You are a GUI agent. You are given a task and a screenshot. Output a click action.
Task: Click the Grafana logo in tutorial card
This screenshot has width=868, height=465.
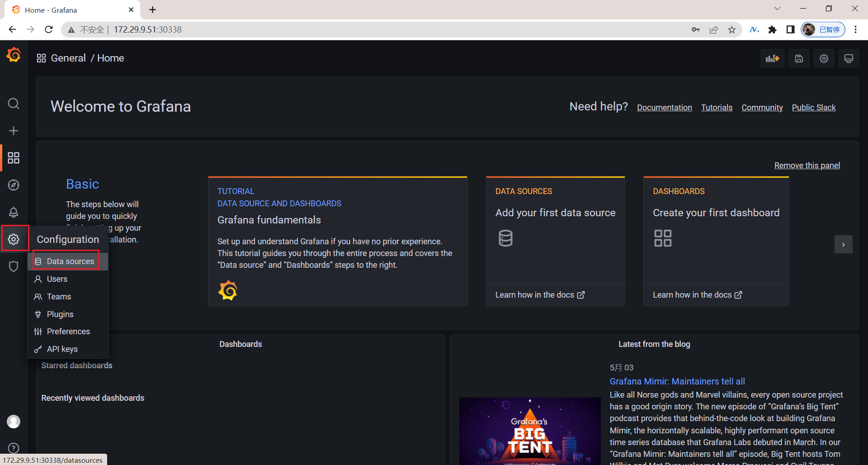pyautogui.click(x=228, y=290)
